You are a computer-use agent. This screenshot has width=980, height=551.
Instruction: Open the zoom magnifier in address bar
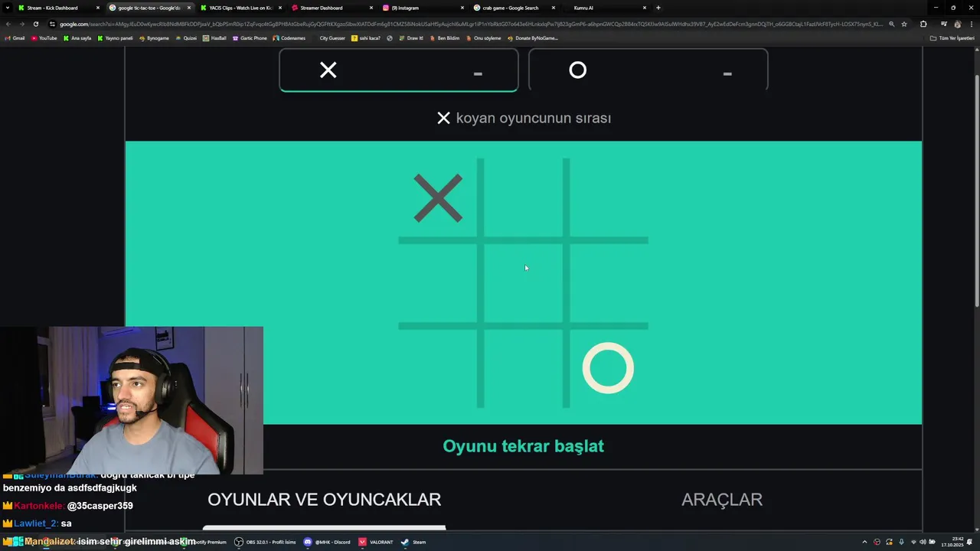click(891, 24)
